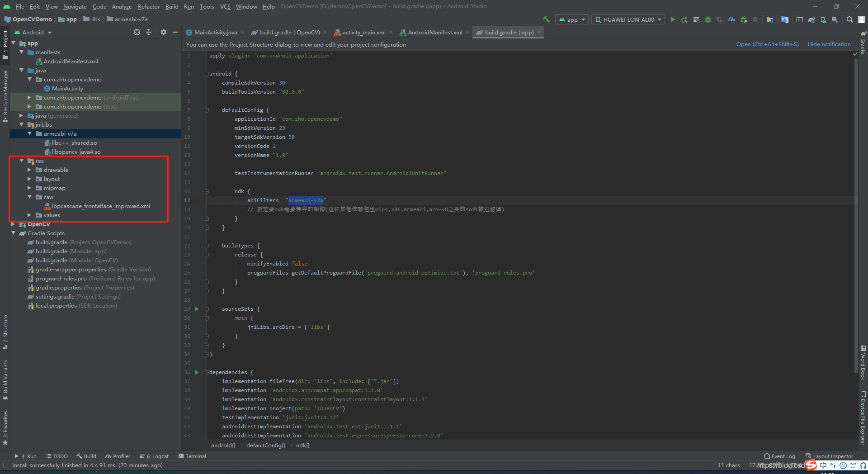Toggle the Structure tool window
This screenshot has height=474, width=868.
[x=5, y=332]
